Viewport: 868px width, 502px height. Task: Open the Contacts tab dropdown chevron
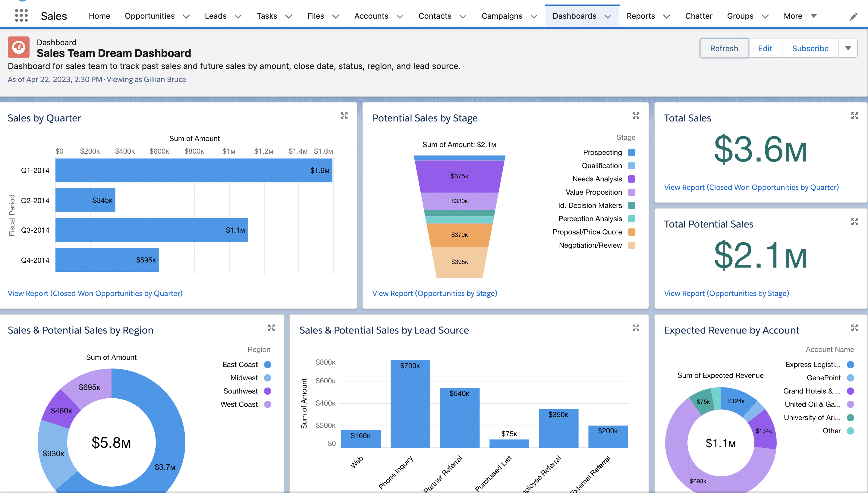pos(463,16)
